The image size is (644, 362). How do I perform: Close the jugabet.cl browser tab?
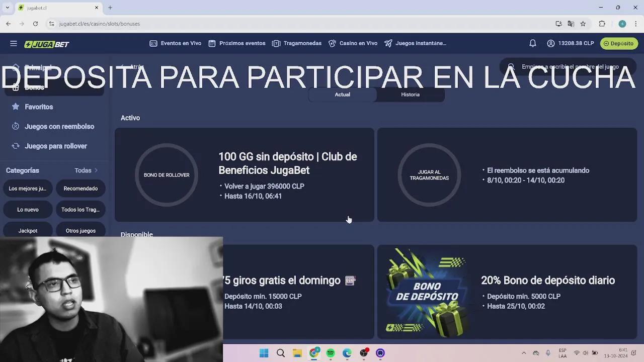click(x=97, y=8)
